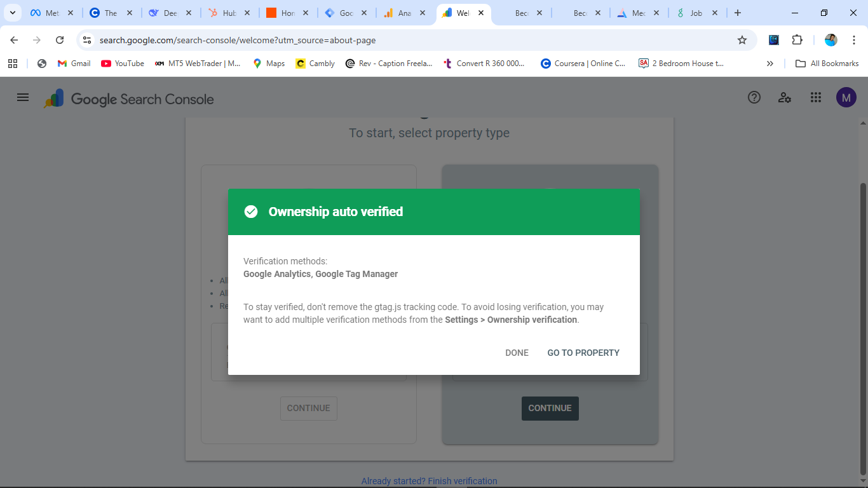Click 'Google Analytics, Google Tag Manager' text
868x488 pixels.
(320, 274)
